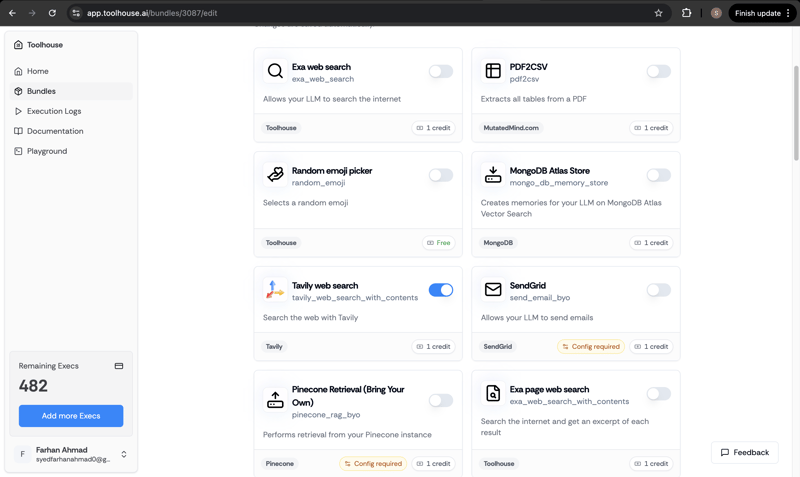
Task: Open the Finish update menu
Action: pyautogui.click(x=762, y=13)
